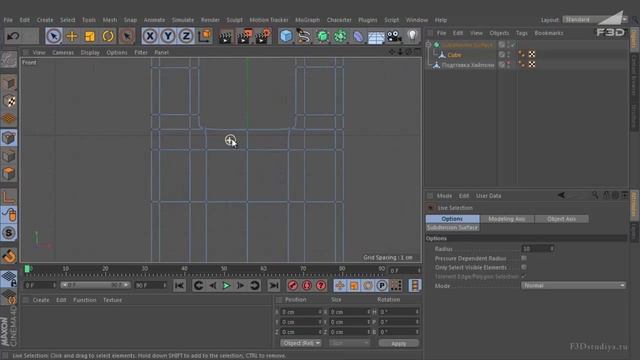Image resolution: width=640 pixels, height=360 pixels.
Task: Click the Subdivision Surface generator icon
Action: click(322, 36)
